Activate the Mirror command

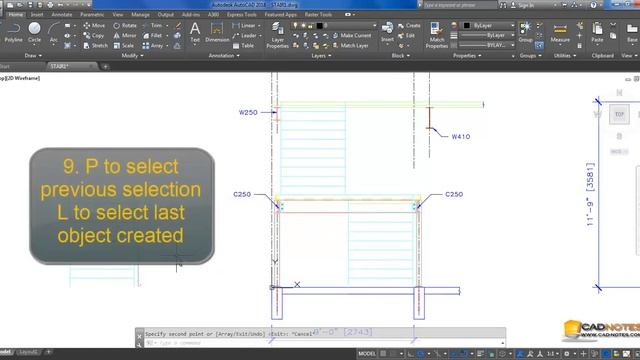[x=125, y=36]
